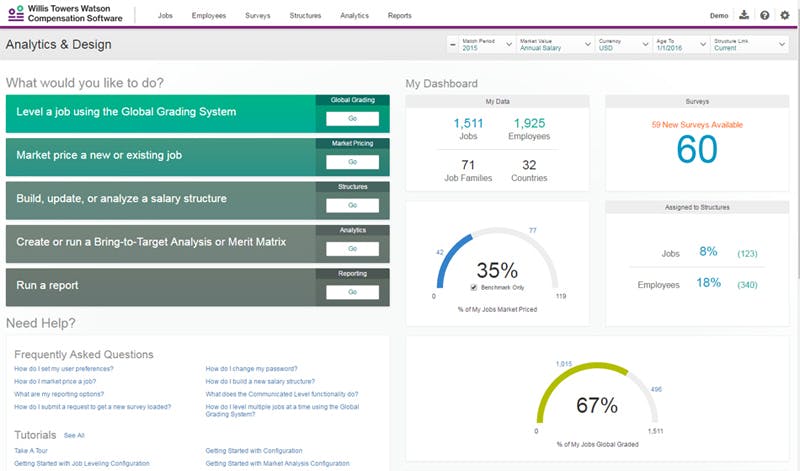Open the Jobs menu
Screen dimensions: 800x471
[x=165, y=15]
